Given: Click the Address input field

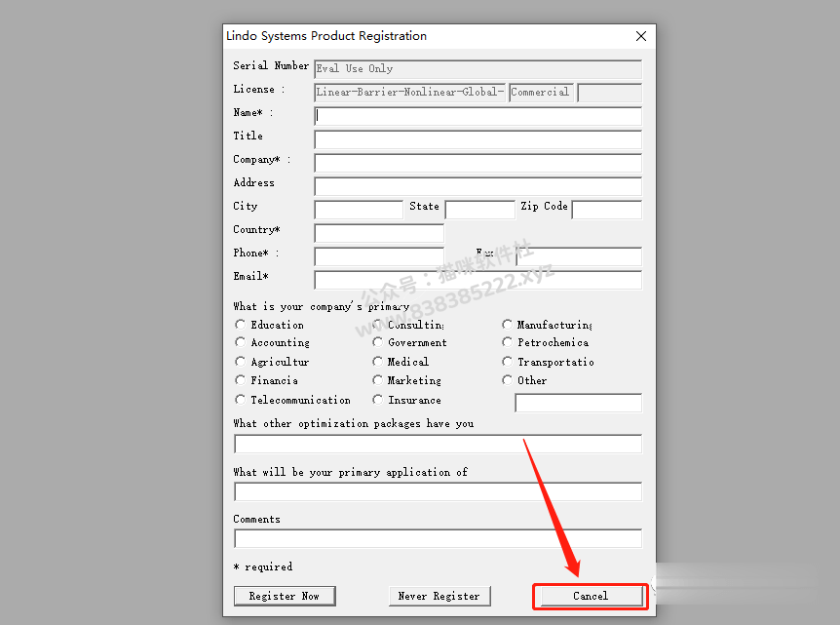Looking at the screenshot, I should [x=477, y=186].
